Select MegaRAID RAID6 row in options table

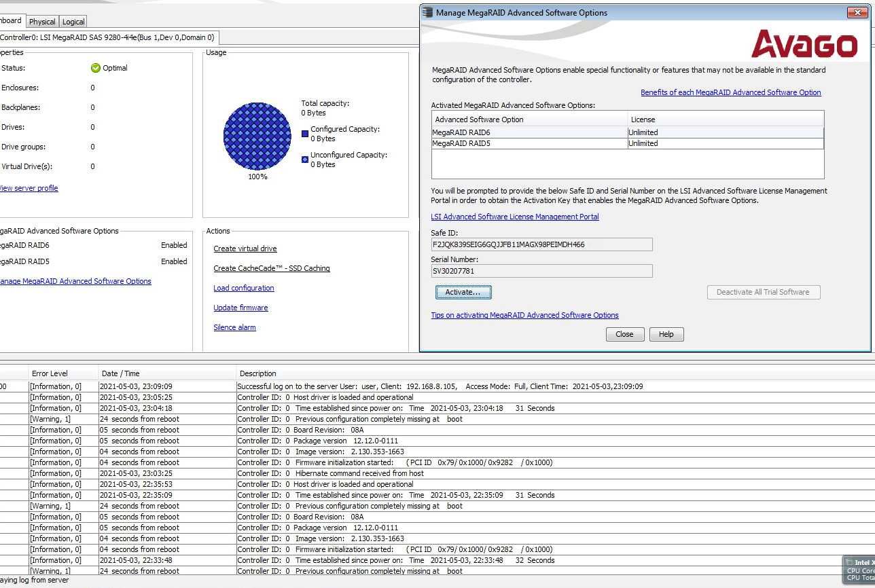[628, 132]
